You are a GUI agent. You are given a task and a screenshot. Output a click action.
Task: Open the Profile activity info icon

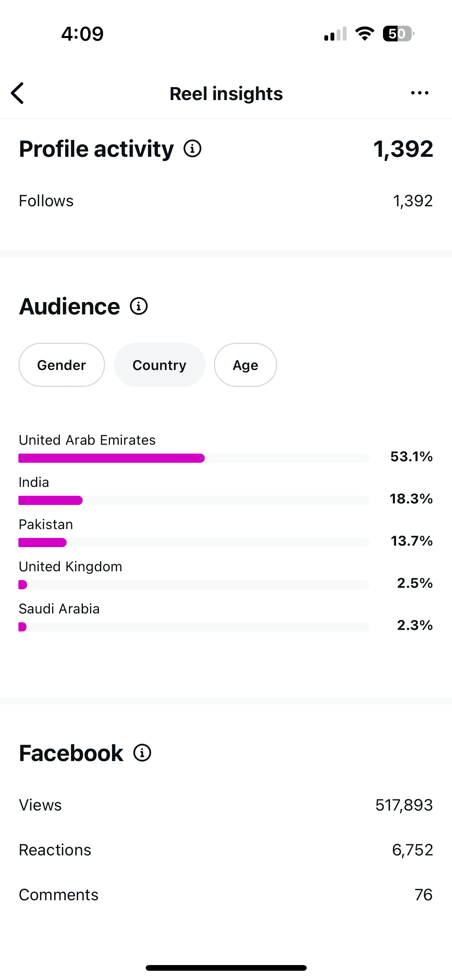(192, 149)
